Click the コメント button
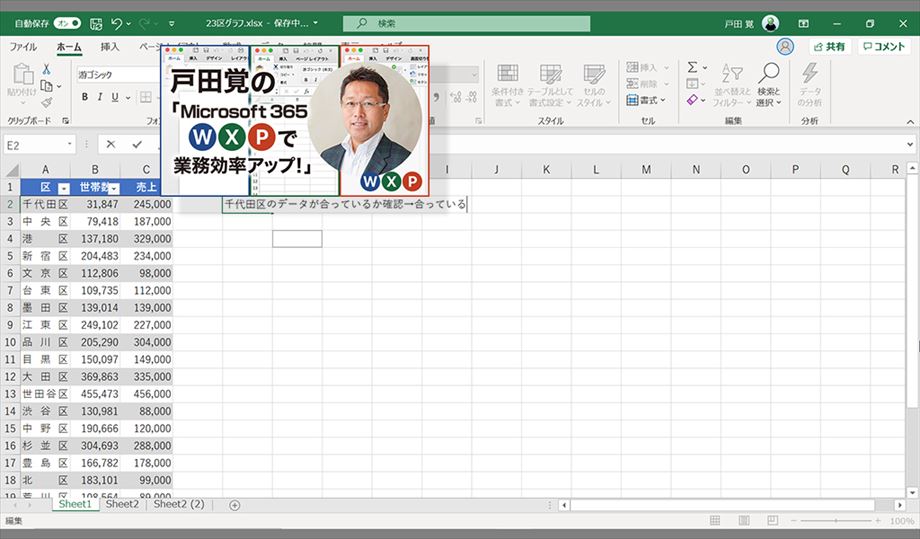This screenshot has width=920, height=539. pyautogui.click(x=884, y=46)
